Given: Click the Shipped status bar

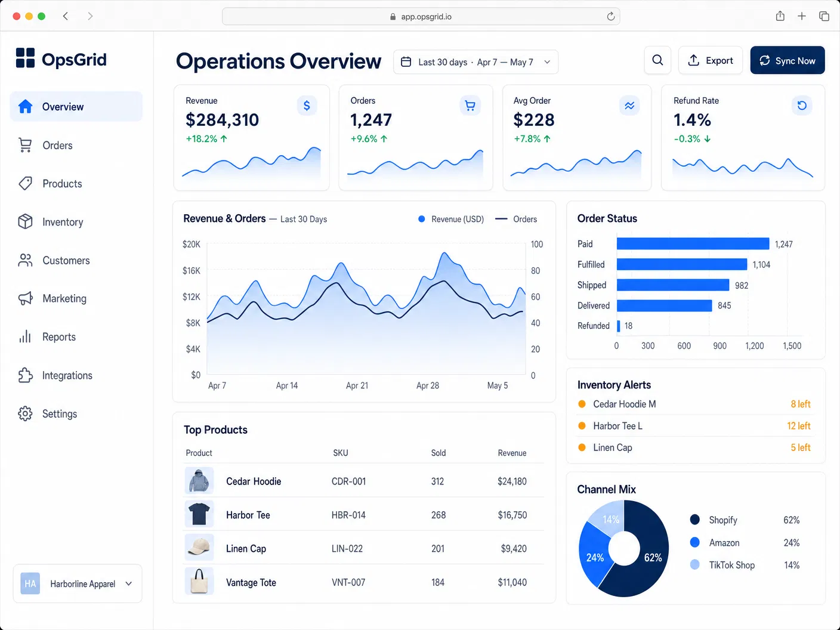Looking at the screenshot, I should click(673, 285).
